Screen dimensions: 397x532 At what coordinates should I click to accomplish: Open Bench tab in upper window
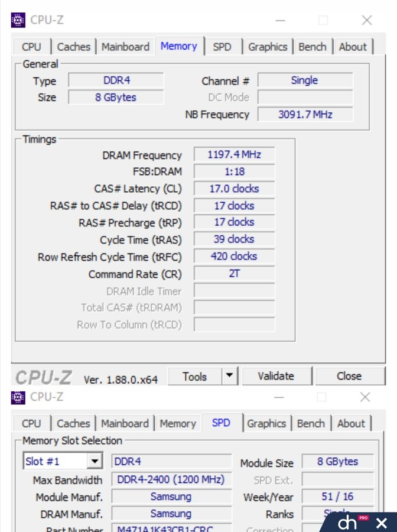(313, 47)
